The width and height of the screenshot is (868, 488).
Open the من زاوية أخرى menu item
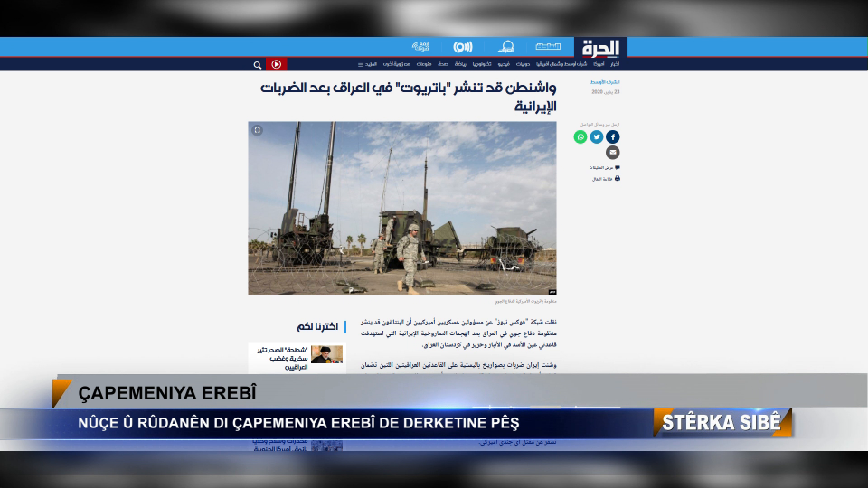396,64
